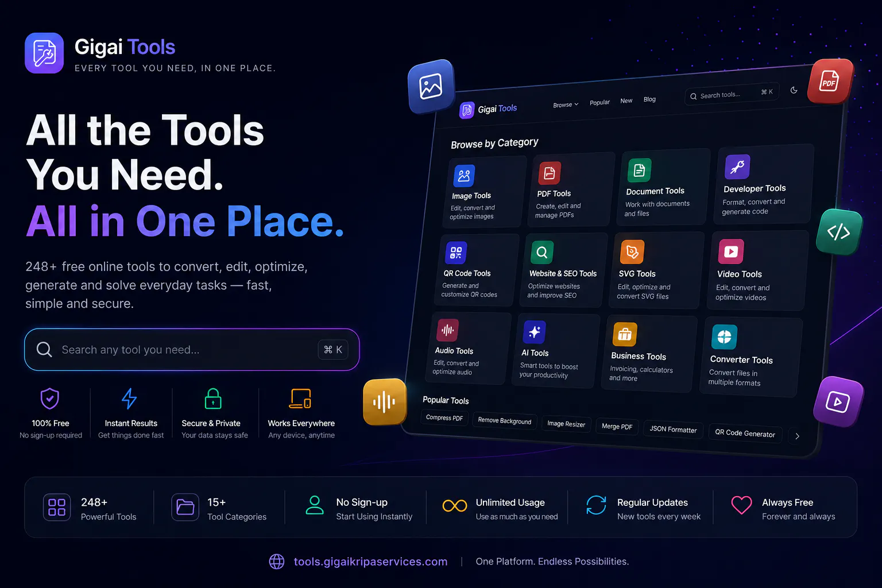
Task: Click the PDF Tools category icon
Action: (550, 173)
